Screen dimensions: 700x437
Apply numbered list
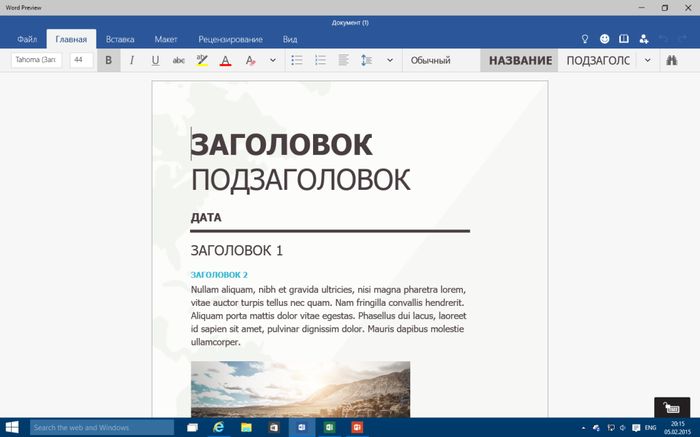click(320, 60)
